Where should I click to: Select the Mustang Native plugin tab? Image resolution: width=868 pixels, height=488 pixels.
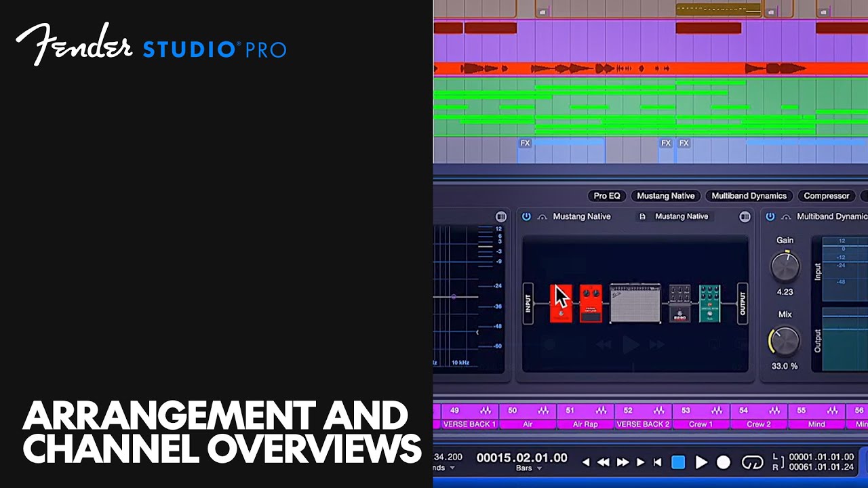tap(666, 196)
